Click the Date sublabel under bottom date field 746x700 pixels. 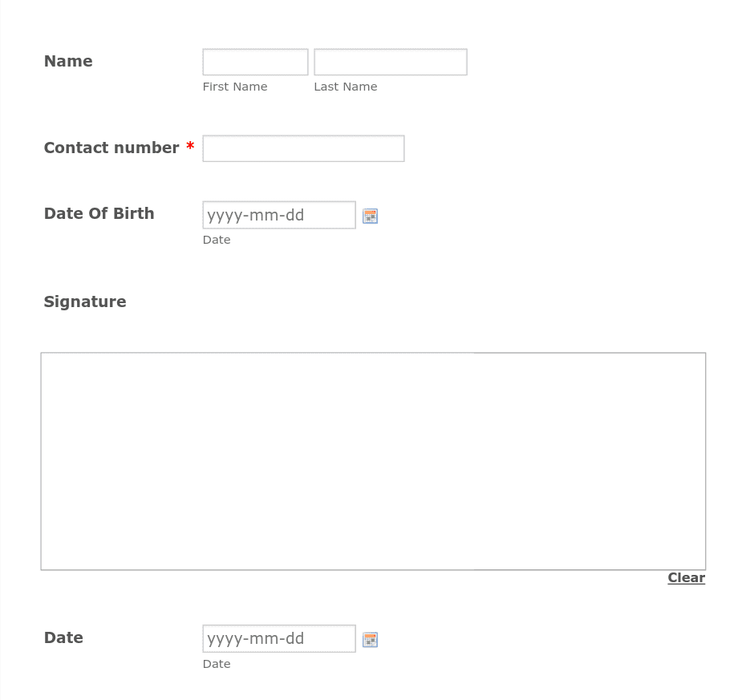217,665
